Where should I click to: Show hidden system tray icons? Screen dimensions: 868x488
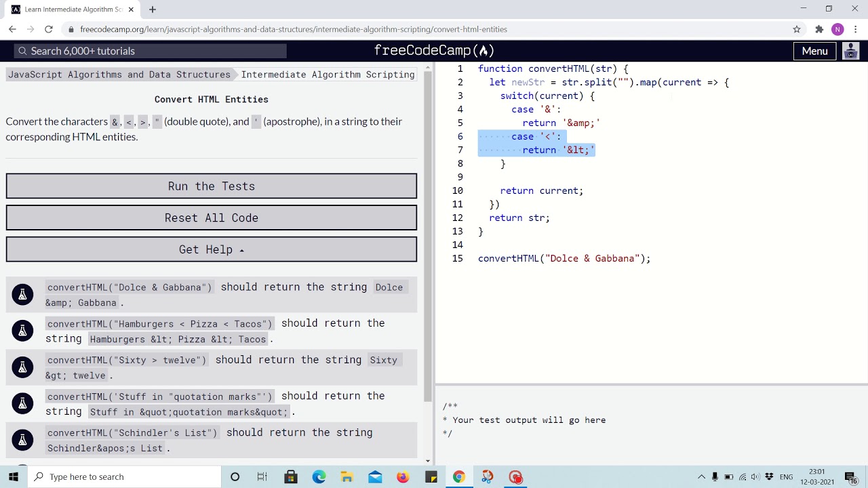[701, 476]
